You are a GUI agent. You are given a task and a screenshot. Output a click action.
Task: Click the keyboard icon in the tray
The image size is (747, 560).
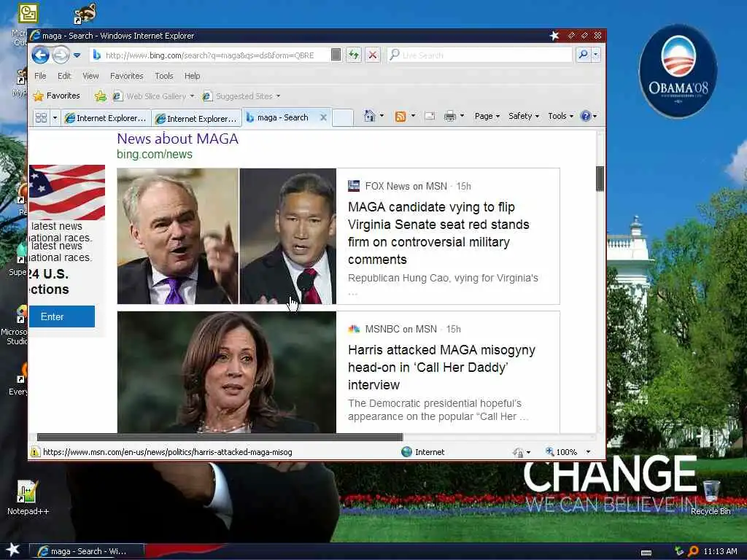[x=646, y=553]
